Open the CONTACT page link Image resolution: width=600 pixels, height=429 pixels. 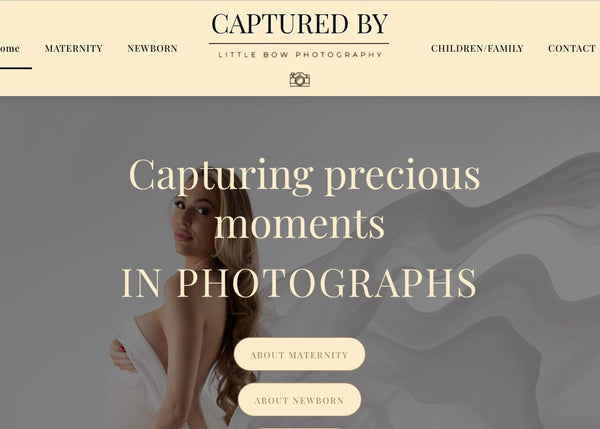pos(572,48)
